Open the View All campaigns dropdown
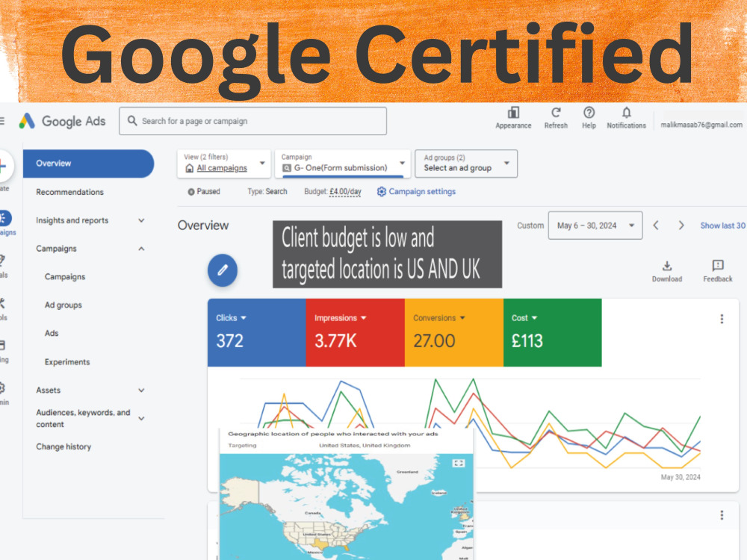 224,164
